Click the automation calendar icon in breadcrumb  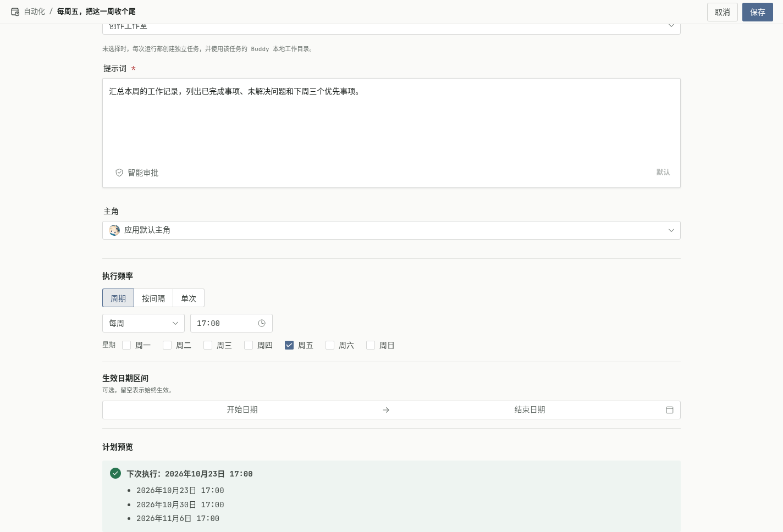[15, 12]
